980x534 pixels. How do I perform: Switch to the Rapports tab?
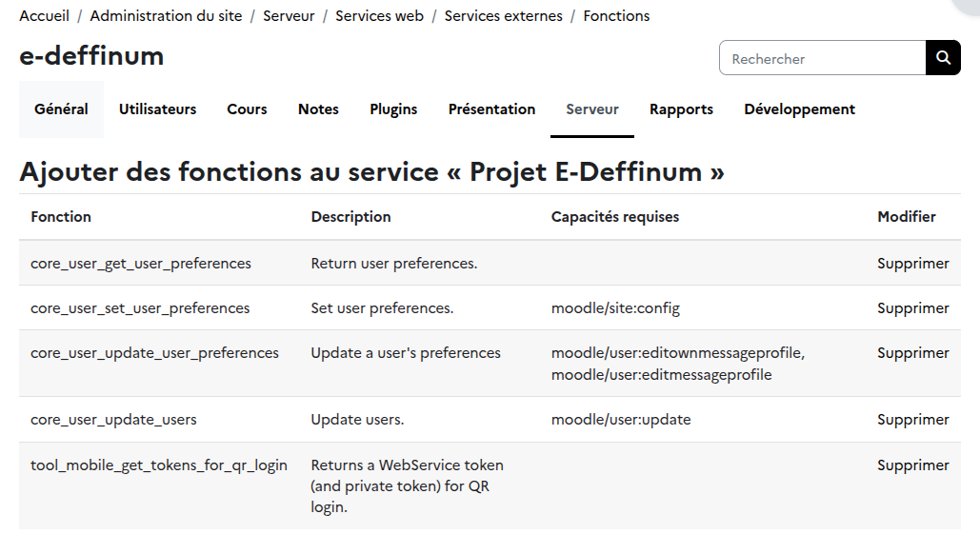pyautogui.click(x=681, y=109)
